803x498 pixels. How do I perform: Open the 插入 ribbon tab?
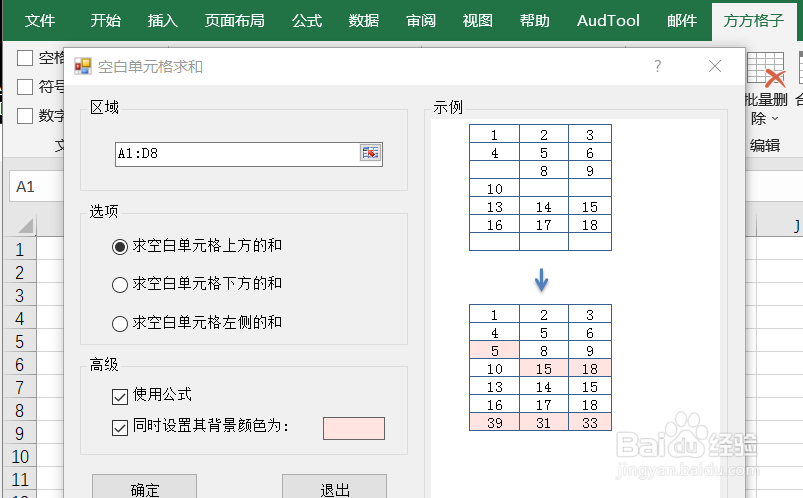point(162,21)
